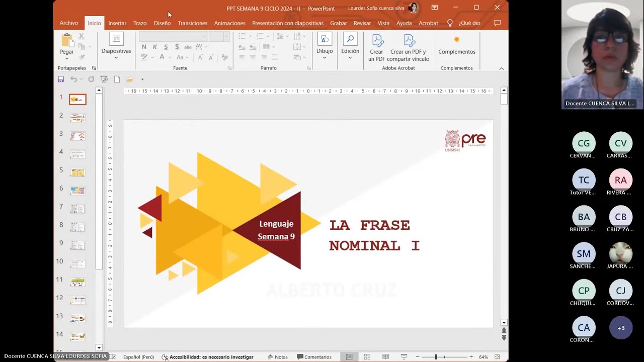Open the comments pane speech bubble icon
The width and height of the screenshot is (644, 362).
click(x=497, y=23)
